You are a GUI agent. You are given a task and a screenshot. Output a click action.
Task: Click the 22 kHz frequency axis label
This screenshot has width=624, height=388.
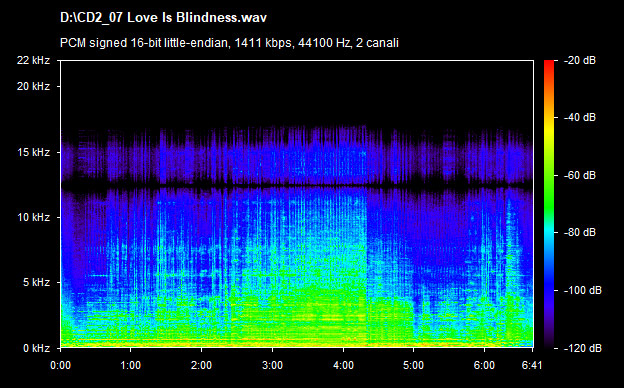tap(33, 60)
